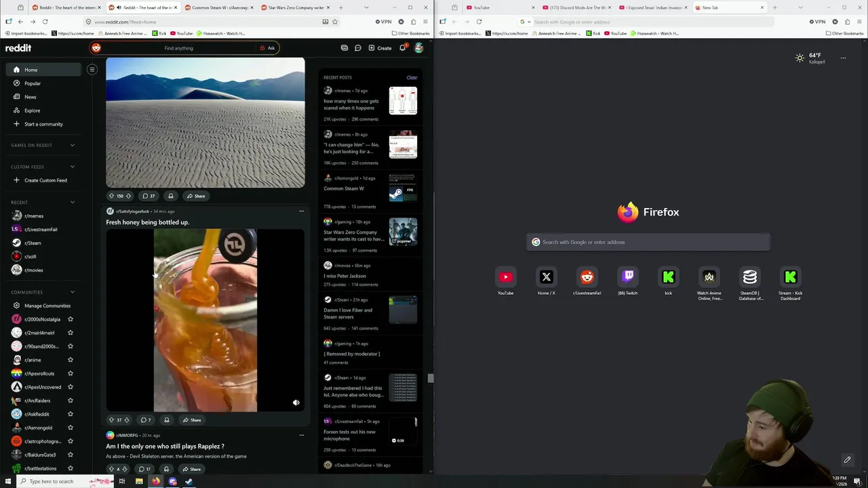This screenshot has width=868, height=488.
Task: Open the Reddit advertise icon beside chat
Action: pos(344,48)
